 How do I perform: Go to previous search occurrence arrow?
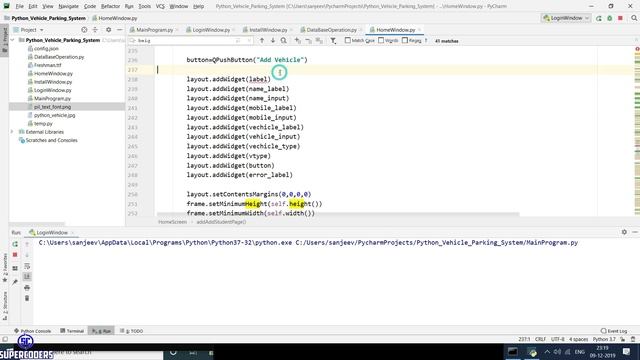tap(262, 41)
